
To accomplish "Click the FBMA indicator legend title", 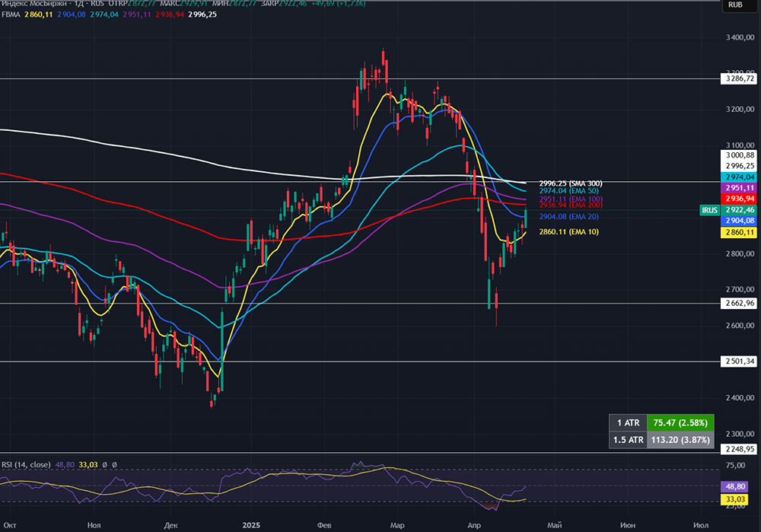I will tap(12, 14).
